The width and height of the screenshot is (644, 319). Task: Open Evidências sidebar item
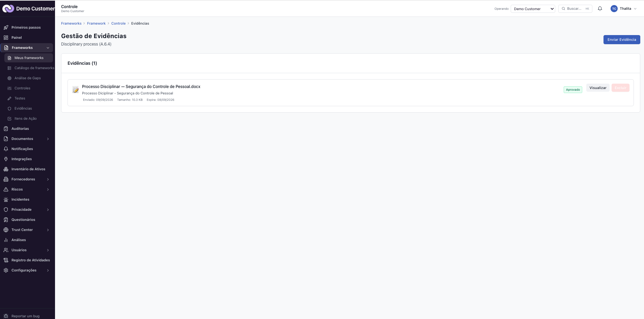tap(23, 108)
